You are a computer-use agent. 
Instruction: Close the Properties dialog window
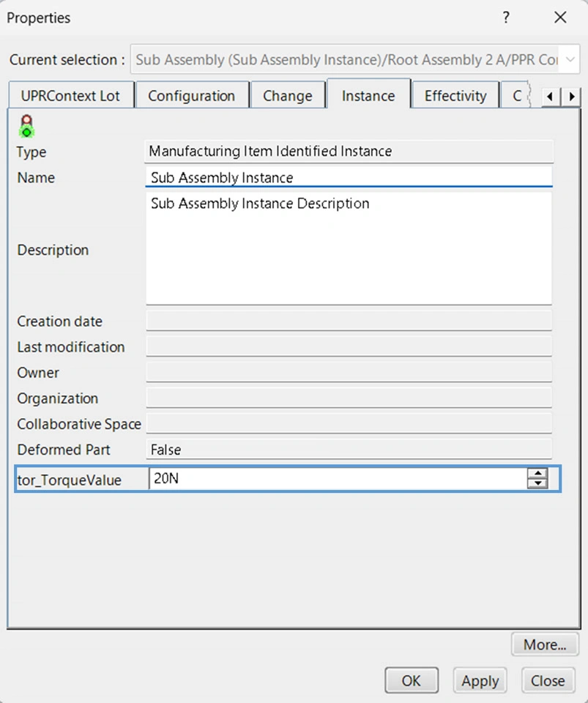[x=560, y=18]
